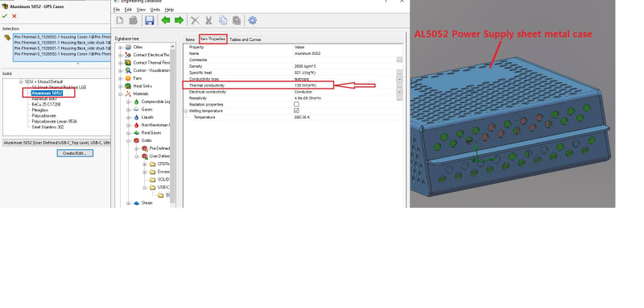Click ellipsis button in Specific heat row

(399, 73)
